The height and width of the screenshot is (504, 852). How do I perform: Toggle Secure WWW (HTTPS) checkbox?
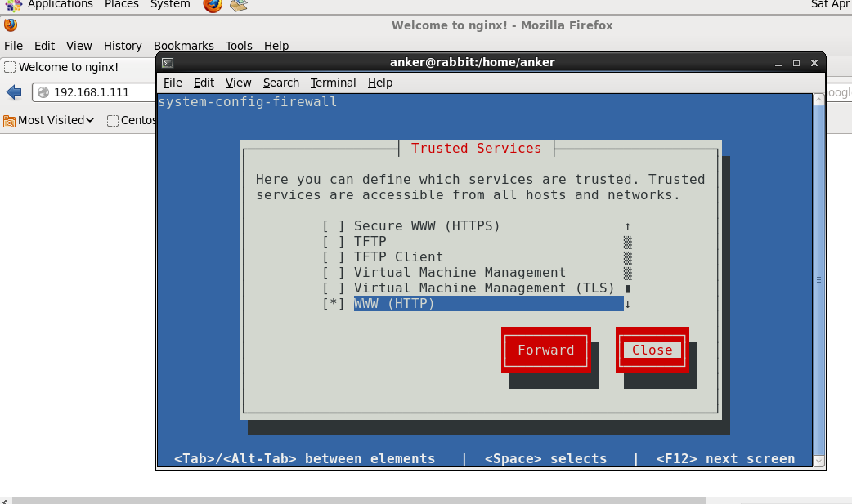(x=333, y=226)
